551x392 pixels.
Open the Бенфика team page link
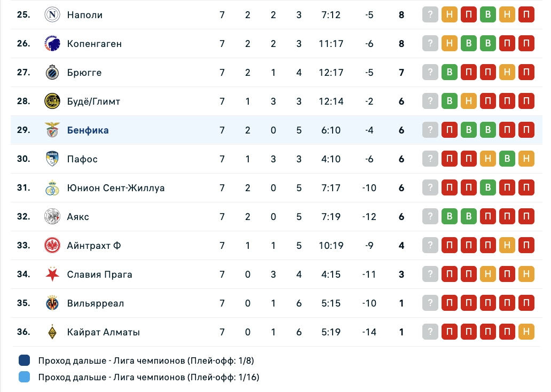[88, 130]
